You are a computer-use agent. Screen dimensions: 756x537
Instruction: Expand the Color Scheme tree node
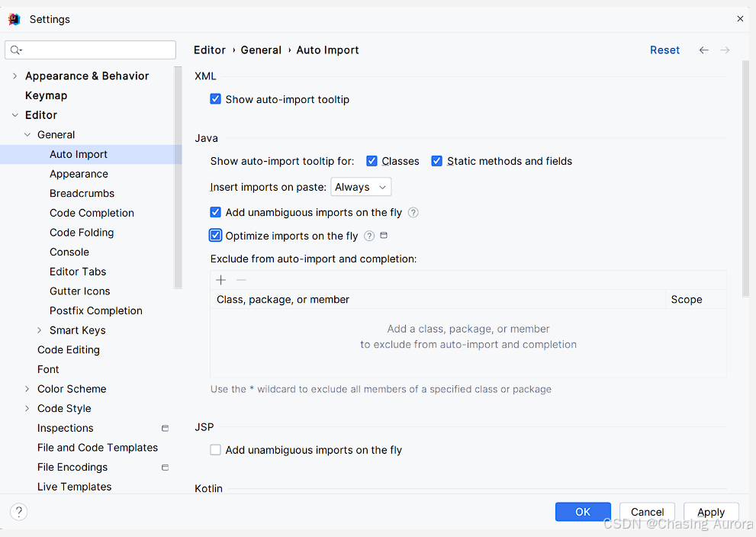(x=27, y=389)
